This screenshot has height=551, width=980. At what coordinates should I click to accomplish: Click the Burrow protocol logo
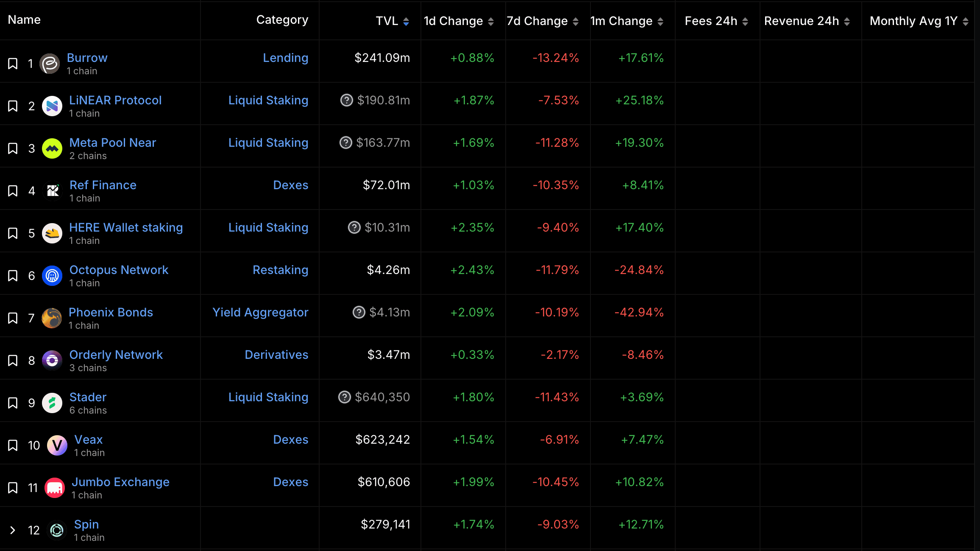point(50,64)
